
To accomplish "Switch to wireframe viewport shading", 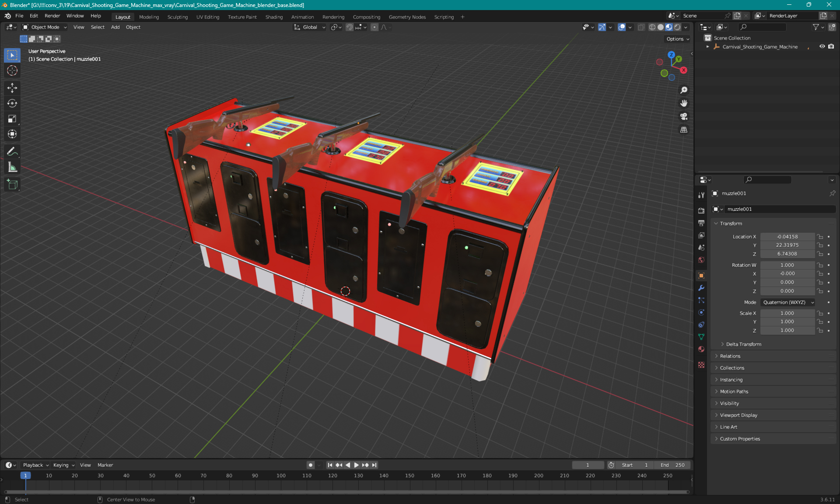I will click(x=652, y=27).
